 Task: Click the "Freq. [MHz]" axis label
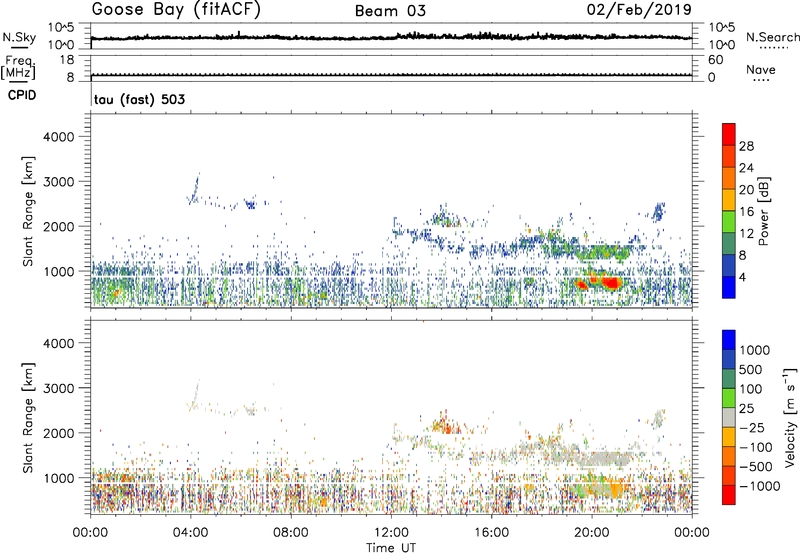[19, 67]
